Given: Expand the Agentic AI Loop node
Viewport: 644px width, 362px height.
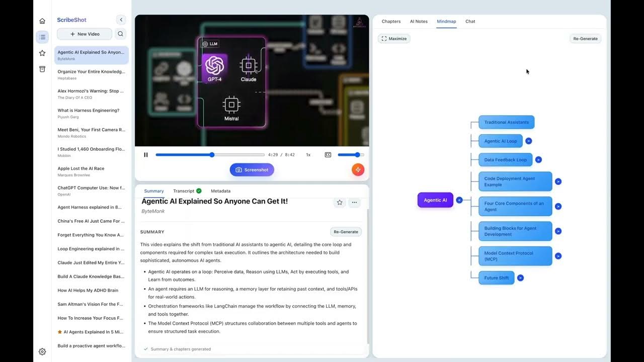Looking at the screenshot, I should pyautogui.click(x=528, y=141).
